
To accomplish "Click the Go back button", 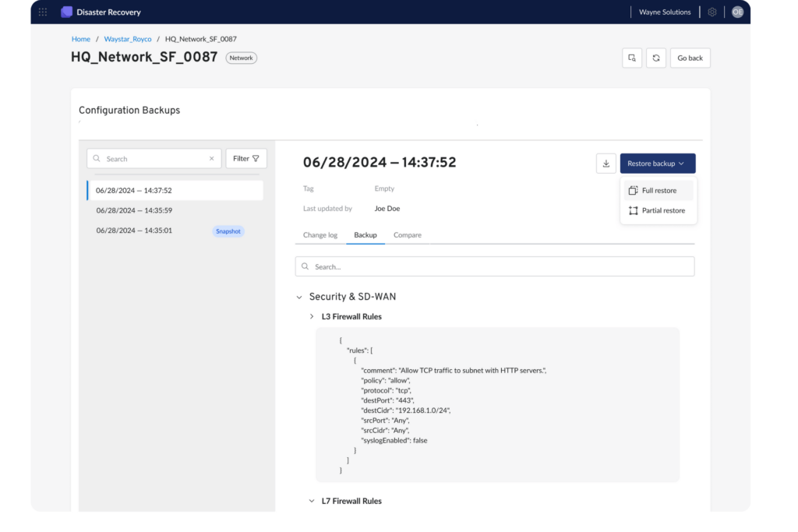I will point(690,58).
